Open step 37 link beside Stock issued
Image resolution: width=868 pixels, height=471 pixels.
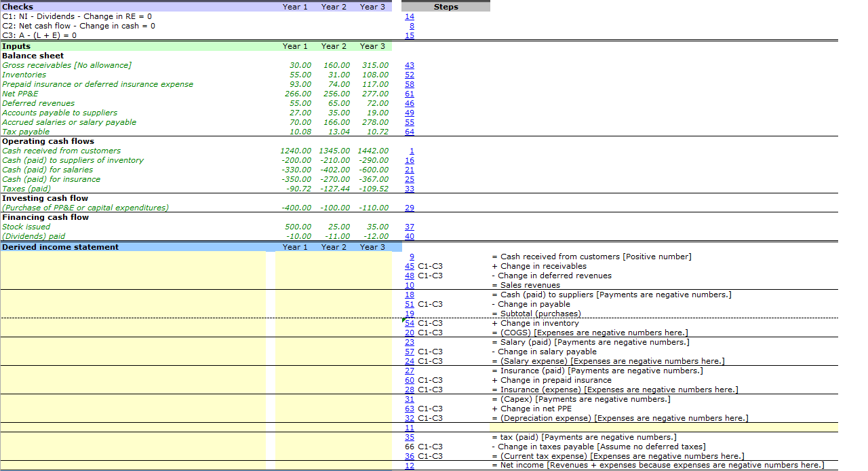(x=409, y=227)
